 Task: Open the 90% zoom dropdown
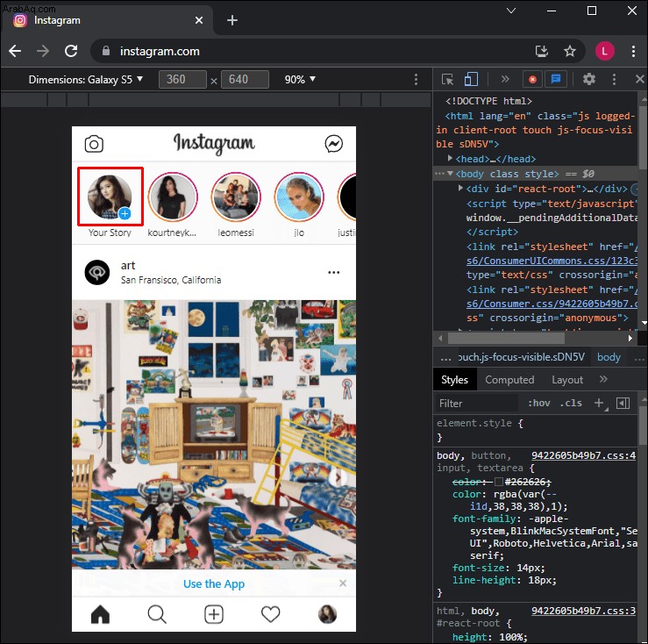click(x=300, y=80)
